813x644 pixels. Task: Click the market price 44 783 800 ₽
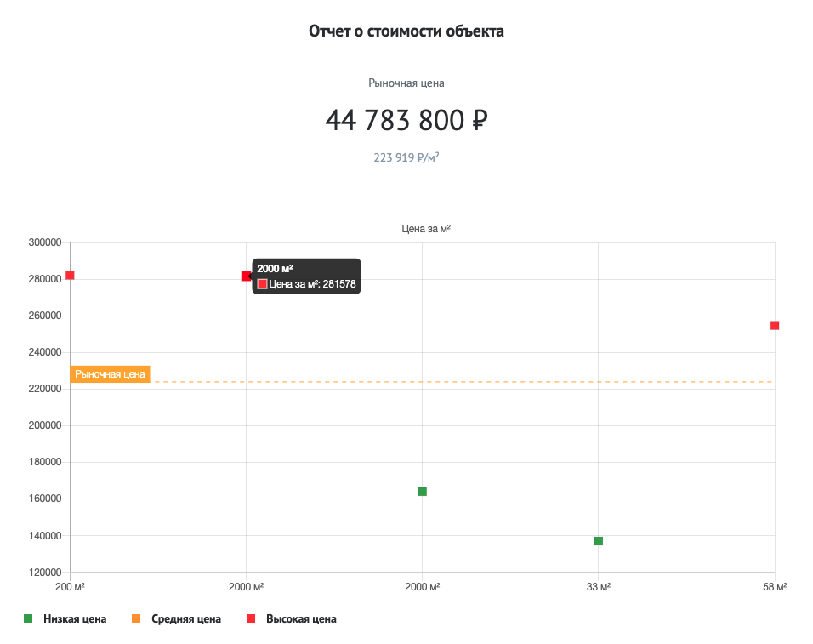pyautogui.click(x=406, y=121)
